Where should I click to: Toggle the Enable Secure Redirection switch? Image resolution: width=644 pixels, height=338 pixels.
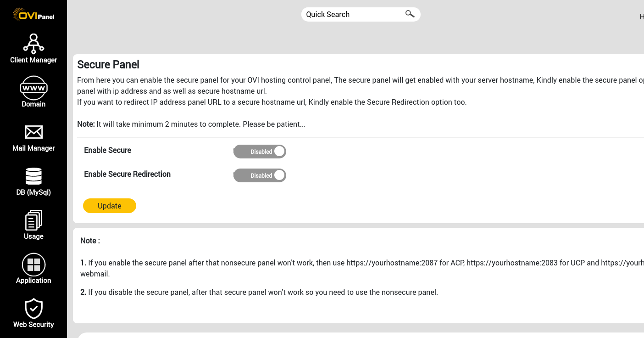(260, 175)
